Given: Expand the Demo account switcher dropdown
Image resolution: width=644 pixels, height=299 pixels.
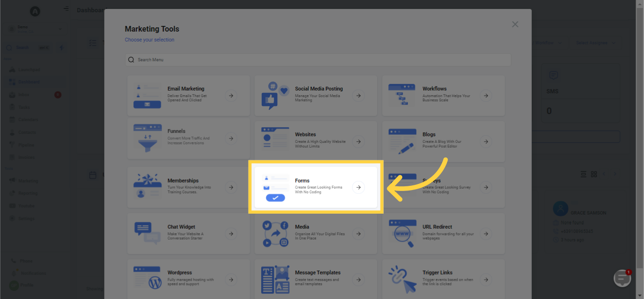Looking at the screenshot, I should (34, 29).
